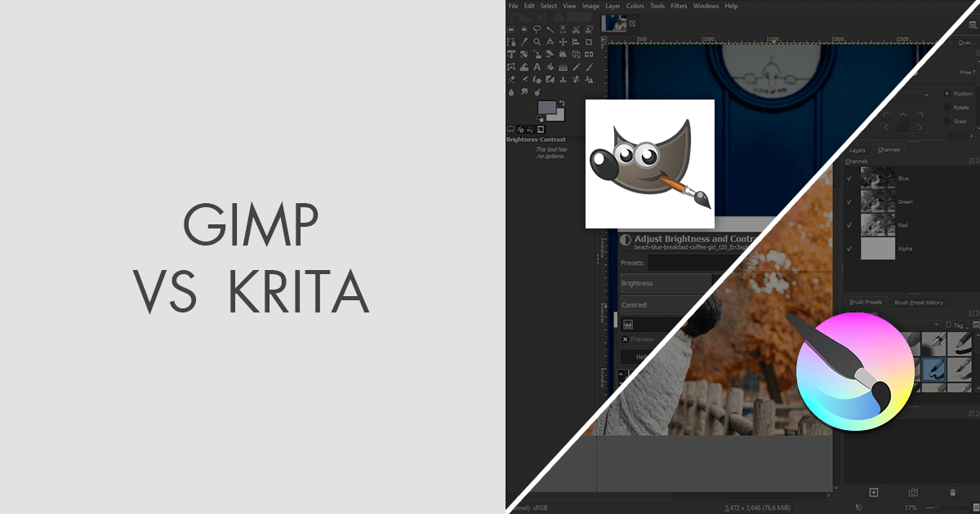Pick the Move tool from the toolbox
This screenshot has height=514, width=980.
coord(562,42)
